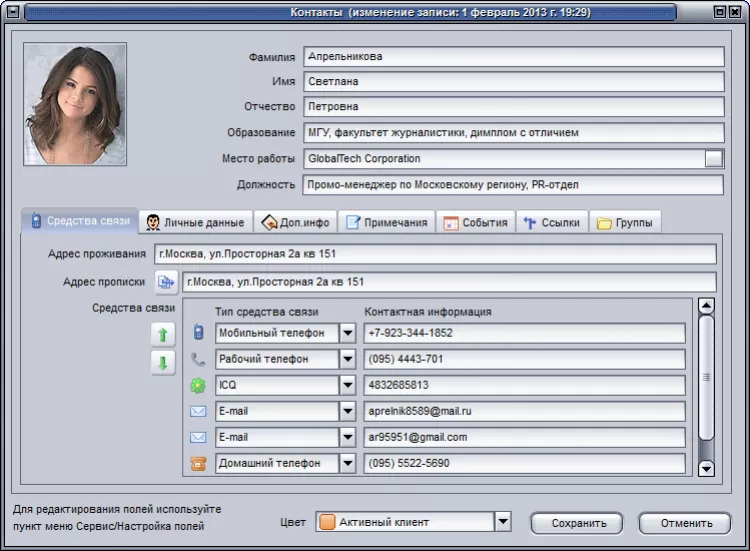
Task: Move contact method up with green arrow
Action: point(163,334)
